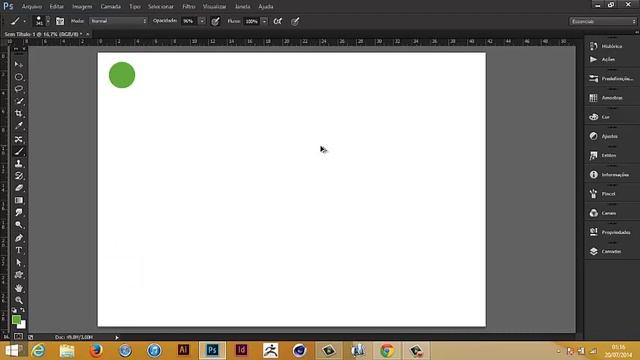Open the Arquivo menu
640x360 pixels.
32,7
